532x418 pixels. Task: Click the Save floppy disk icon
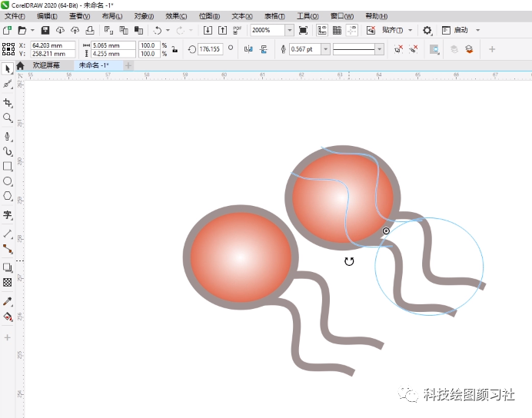tap(45, 30)
